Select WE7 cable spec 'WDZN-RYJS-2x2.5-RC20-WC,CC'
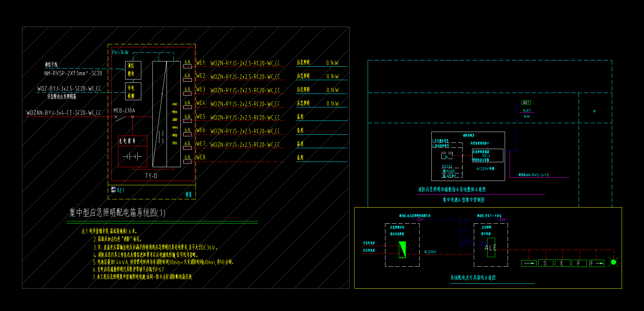The height and width of the screenshot is (311, 644). (x=245, y=145)
